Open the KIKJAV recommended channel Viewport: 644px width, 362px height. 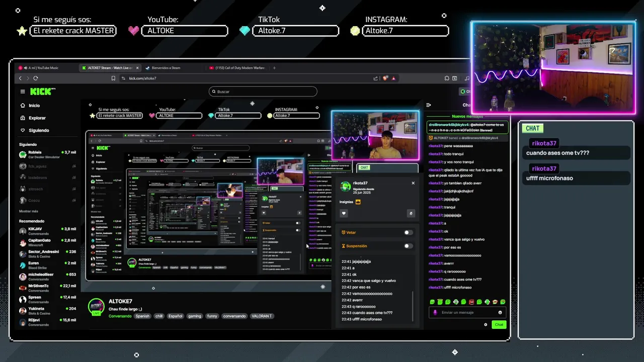47,231
